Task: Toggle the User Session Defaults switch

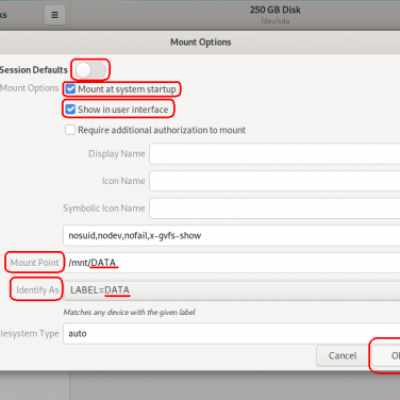Action: click(91, 70)
